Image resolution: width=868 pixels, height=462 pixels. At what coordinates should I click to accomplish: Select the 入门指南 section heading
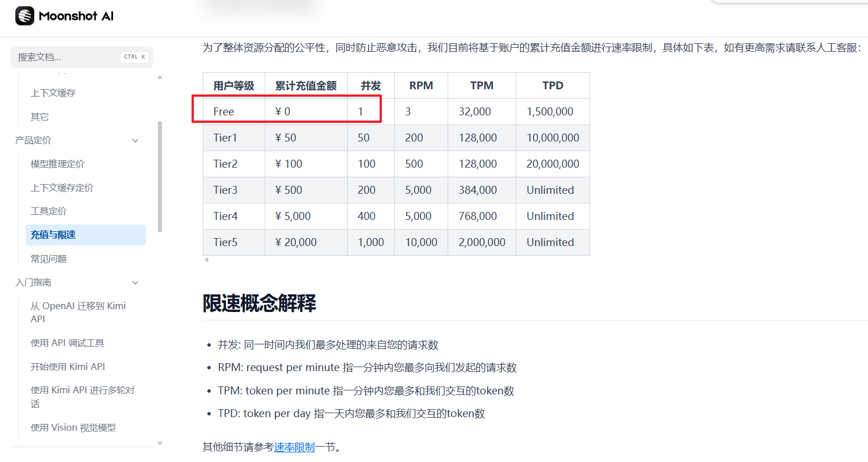click(33, 282)
